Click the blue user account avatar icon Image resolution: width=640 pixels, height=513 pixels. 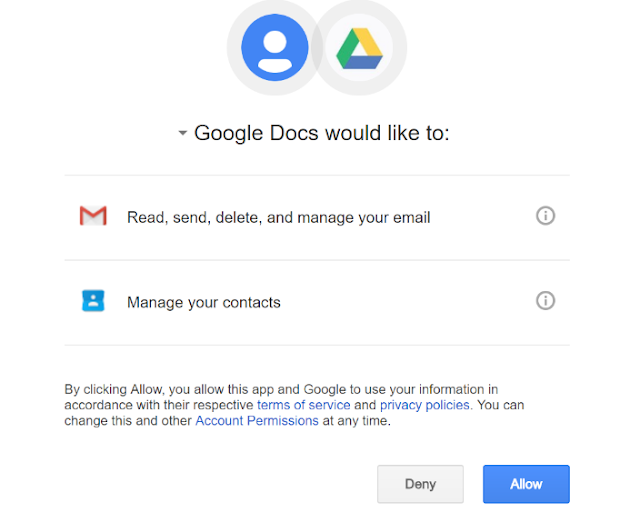[275, 47]
